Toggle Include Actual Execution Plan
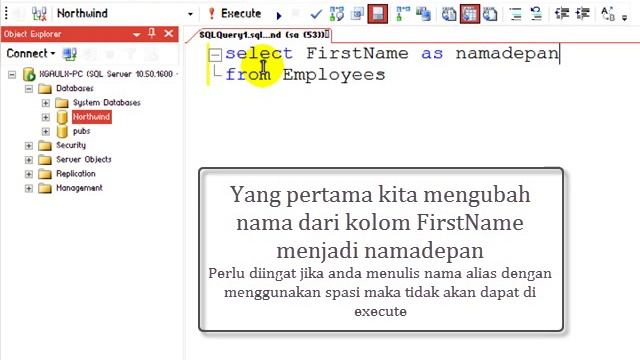Screen dimensions: 640x360 (x=403, y=14)
